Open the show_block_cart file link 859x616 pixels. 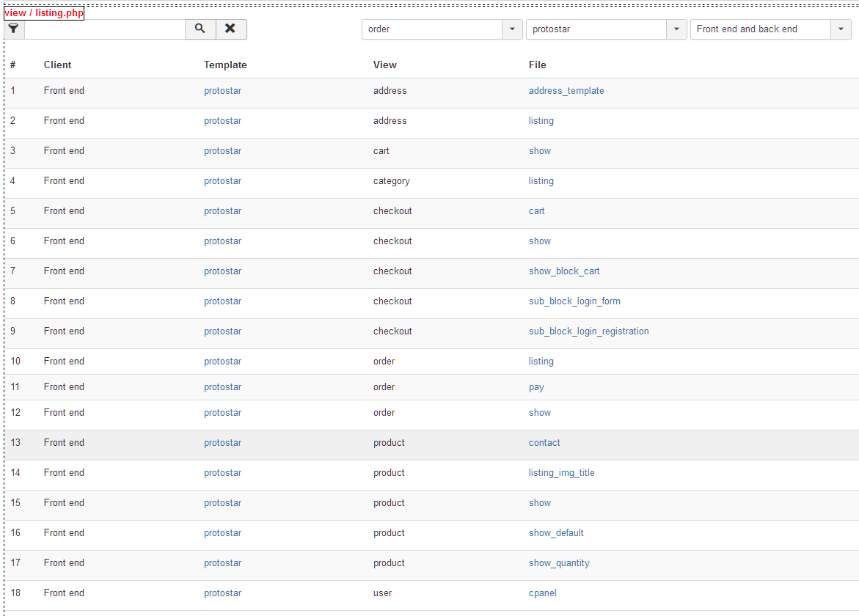tap(564, 271)
